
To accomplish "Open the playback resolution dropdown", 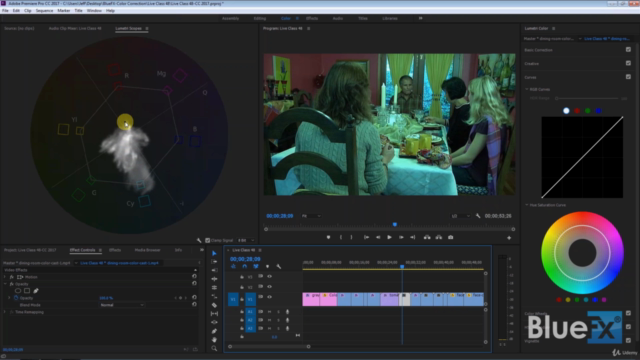I will click(461, 216).
